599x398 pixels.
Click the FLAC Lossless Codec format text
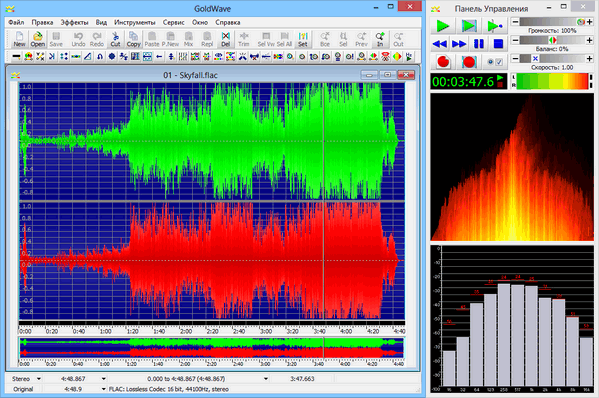tap(168, 389)
